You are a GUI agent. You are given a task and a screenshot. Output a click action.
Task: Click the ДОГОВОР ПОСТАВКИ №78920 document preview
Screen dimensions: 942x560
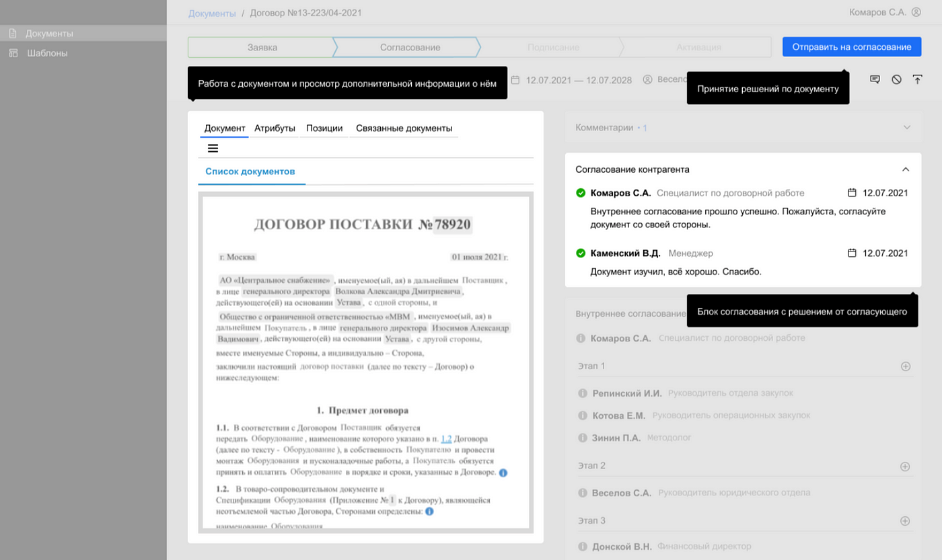[x=366, y=363]
